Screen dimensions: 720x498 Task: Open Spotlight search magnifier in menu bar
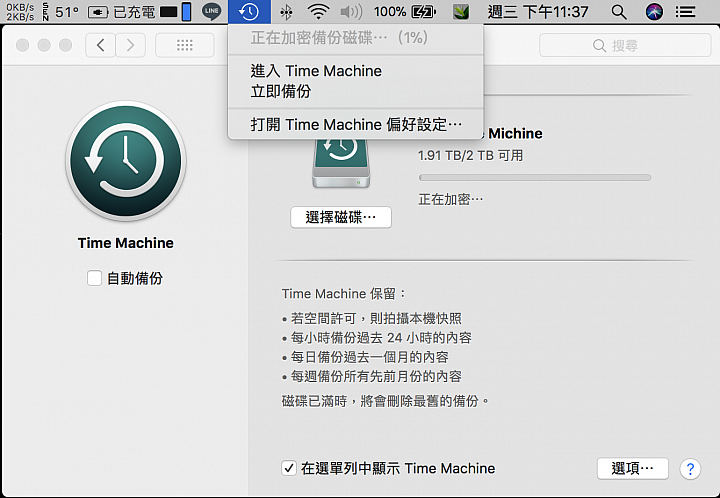tap(619, 12)
